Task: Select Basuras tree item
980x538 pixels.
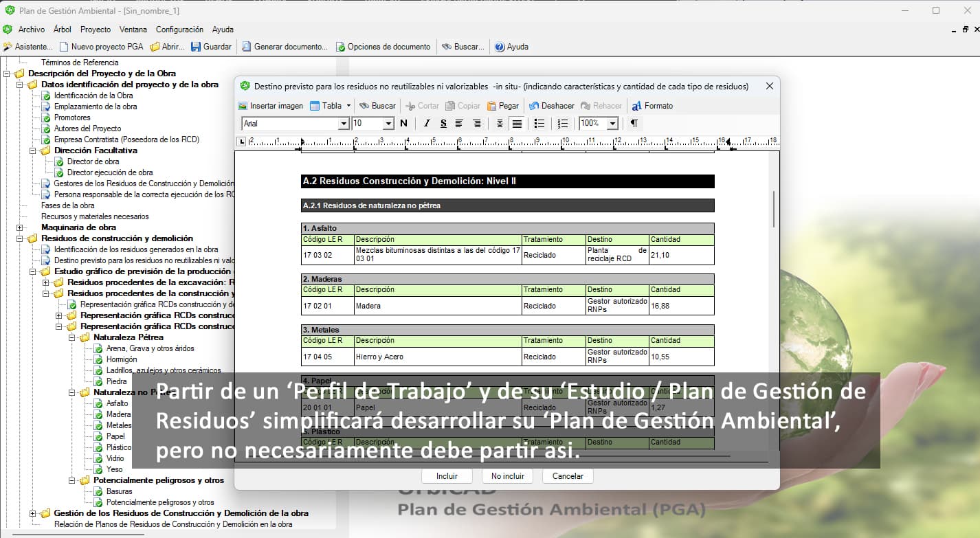Action: 120,491
